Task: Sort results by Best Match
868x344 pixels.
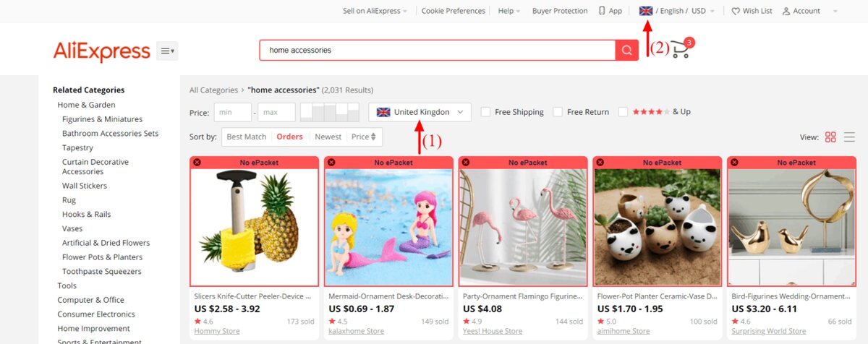Action: tap(247, 137)
